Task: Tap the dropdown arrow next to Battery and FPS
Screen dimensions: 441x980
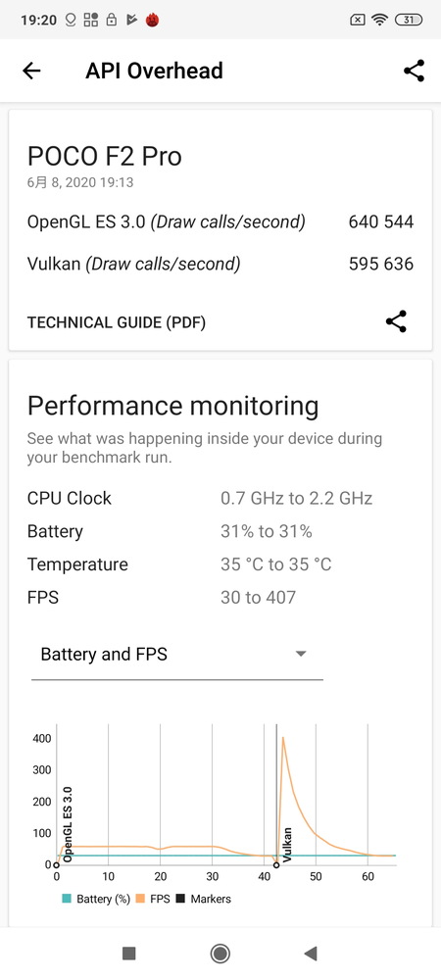Action: 301,655
